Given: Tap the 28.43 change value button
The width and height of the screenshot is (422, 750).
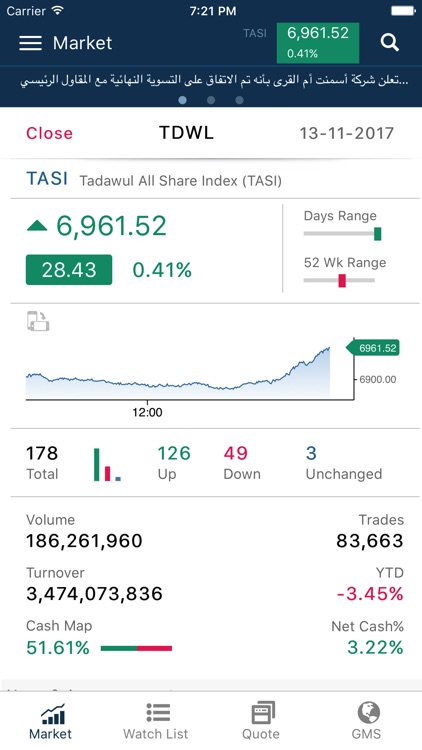Looking at the screenshot, I should coord(69,270).
